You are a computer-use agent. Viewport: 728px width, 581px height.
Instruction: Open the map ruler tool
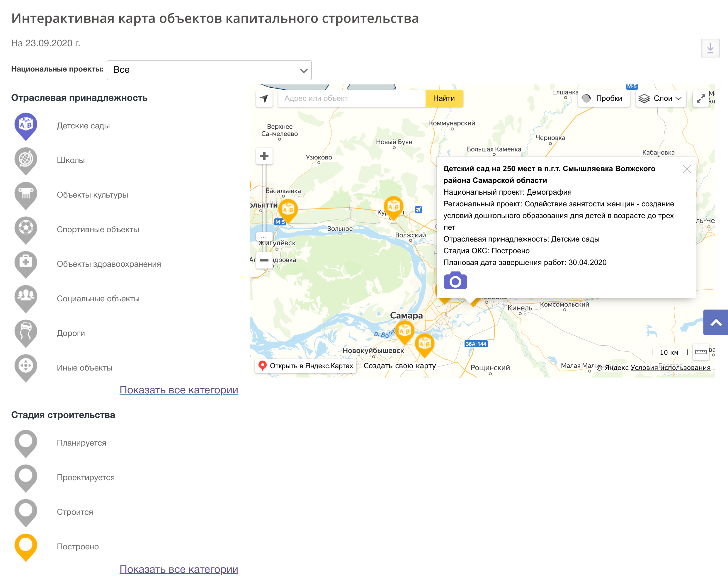coord(700,352)
